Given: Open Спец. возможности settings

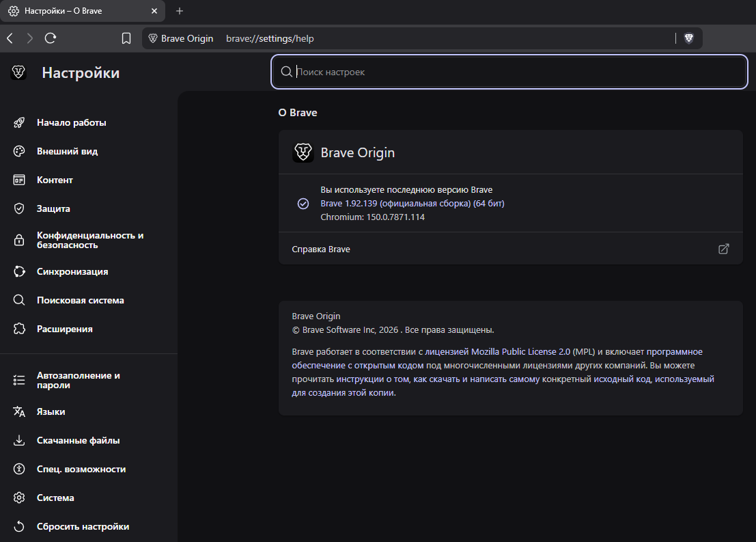Looking at the screenshot, I should [81, 469].
